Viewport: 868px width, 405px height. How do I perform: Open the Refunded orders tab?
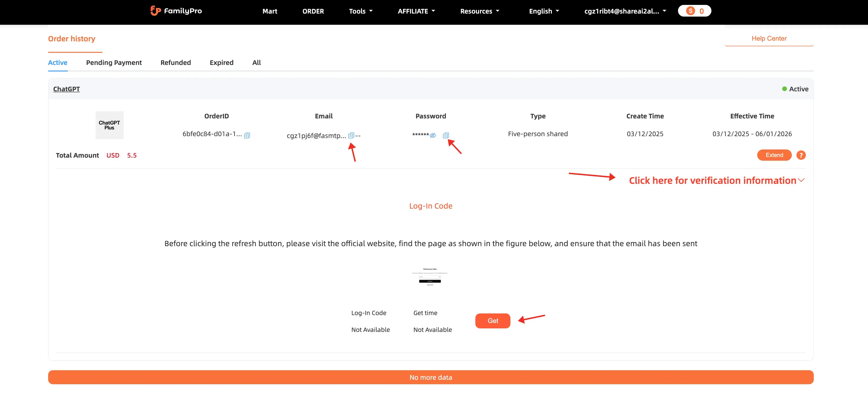(x=176, y=63)
